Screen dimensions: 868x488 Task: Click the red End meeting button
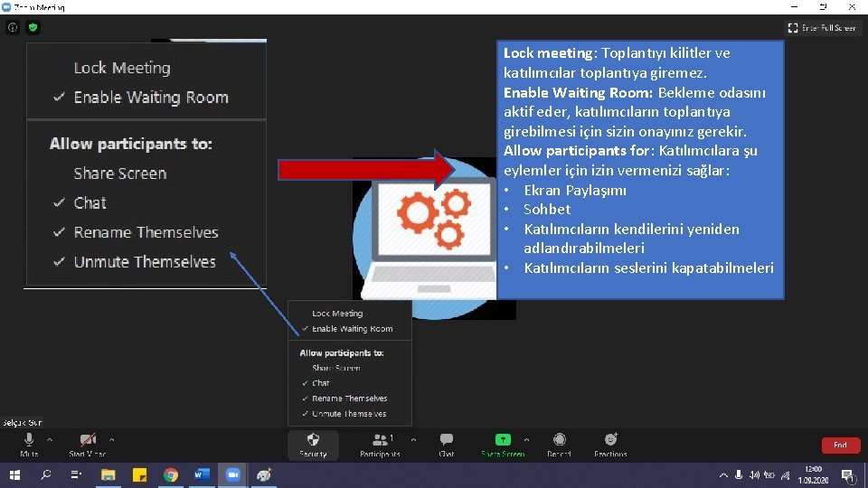(840, 445)
